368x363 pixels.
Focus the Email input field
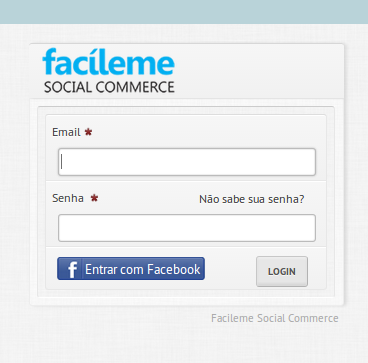[x=187, y=162]
